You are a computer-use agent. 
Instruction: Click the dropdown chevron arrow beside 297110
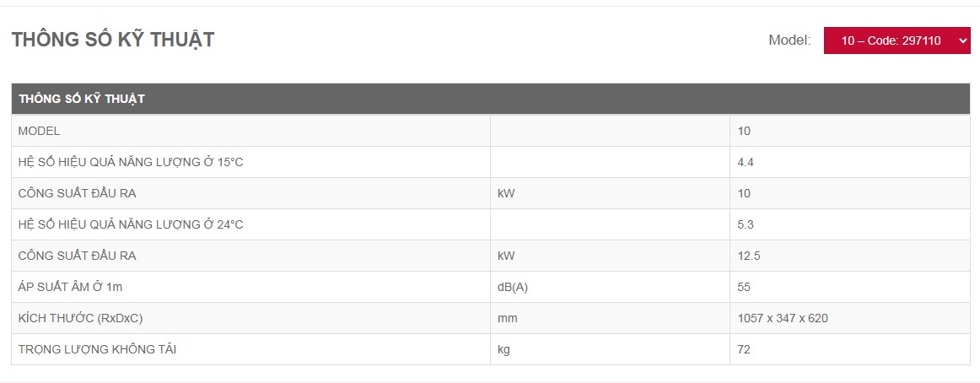961,40
